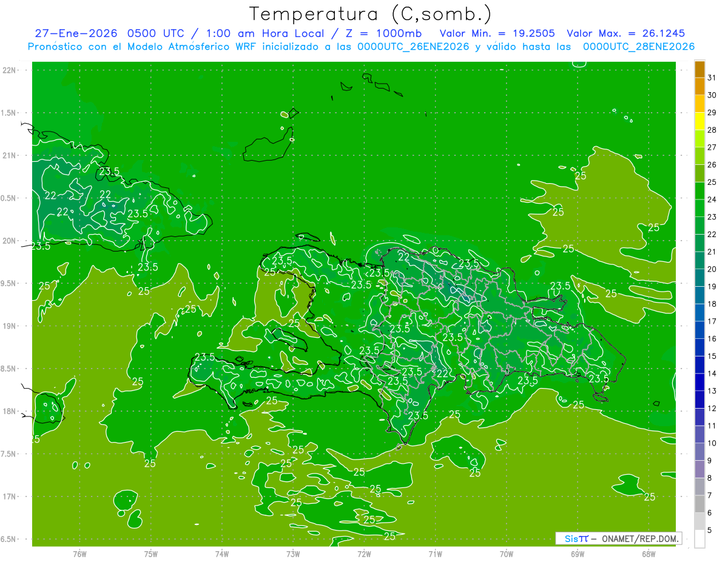Pick legend color between 17 and 18
The height and width of the screenshot is (562, 728).
pos(699,312)
